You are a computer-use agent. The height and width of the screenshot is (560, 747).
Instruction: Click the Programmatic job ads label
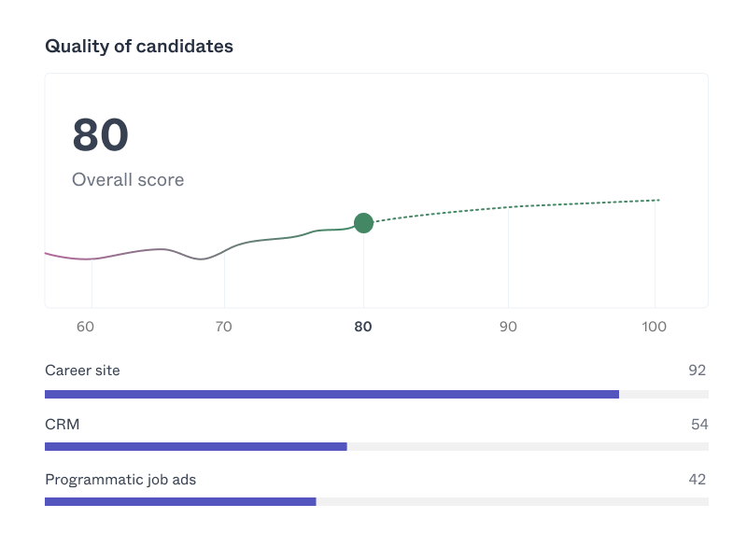pos(120,480)
